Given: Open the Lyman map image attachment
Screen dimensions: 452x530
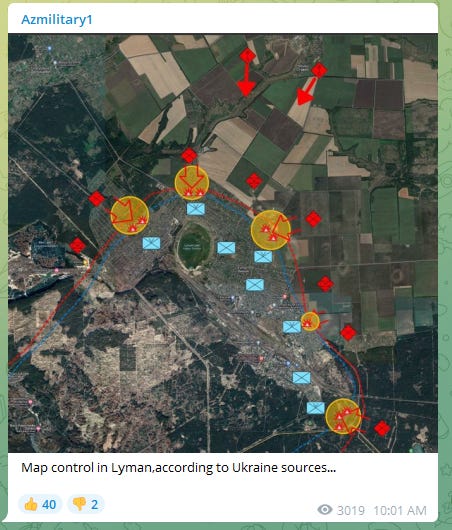Looking at the screenshot, I should click(x=223, y=243).
